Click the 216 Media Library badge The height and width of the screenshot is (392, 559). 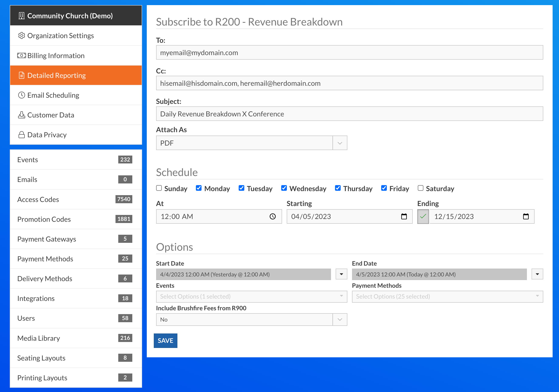click(125, 338)
